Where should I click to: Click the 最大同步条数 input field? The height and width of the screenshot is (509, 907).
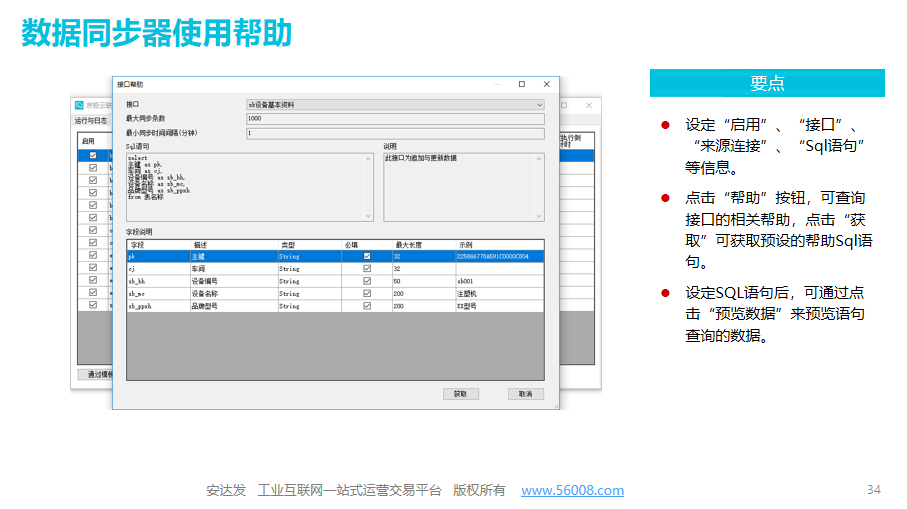394,118
